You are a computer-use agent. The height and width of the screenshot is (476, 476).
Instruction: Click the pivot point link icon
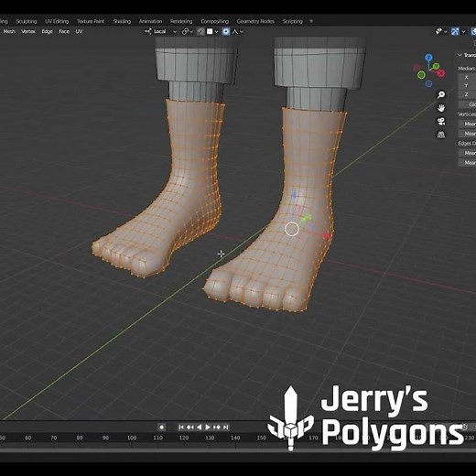pos(185,31)
